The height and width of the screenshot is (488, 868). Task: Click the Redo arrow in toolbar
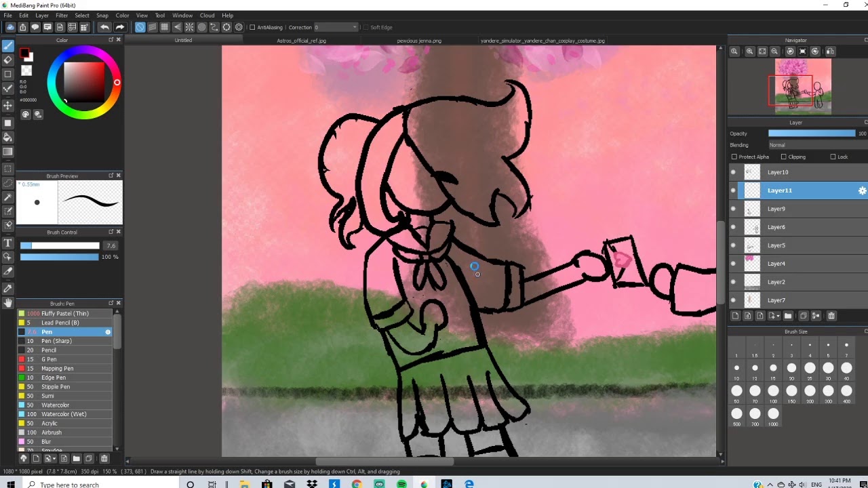click(120, 27)
